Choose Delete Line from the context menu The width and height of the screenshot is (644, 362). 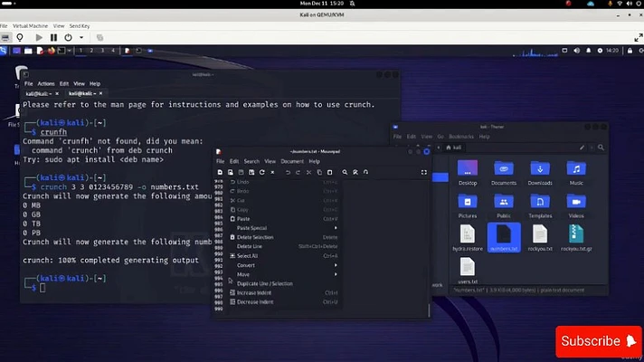coord(284,246)
